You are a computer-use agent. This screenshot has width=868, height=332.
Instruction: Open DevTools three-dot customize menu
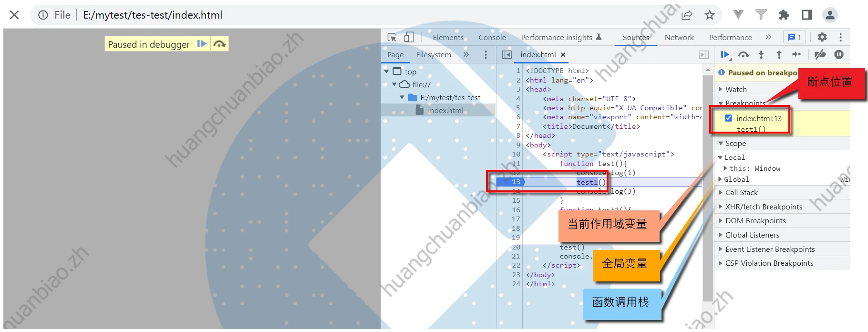[840, 37]
